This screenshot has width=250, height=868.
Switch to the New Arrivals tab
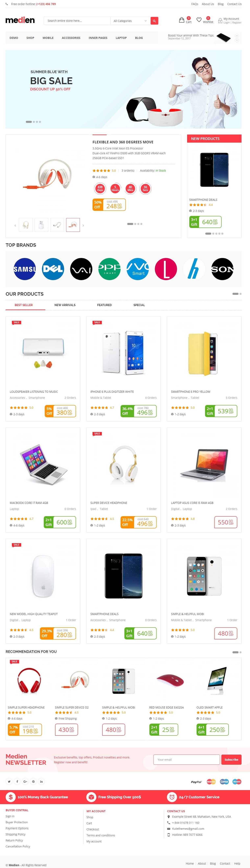[x=65, y=305]
